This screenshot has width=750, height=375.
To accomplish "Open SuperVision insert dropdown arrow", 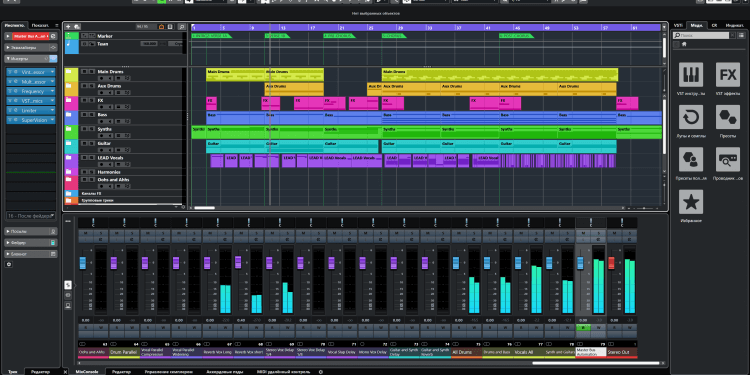I will pos(52,120).
